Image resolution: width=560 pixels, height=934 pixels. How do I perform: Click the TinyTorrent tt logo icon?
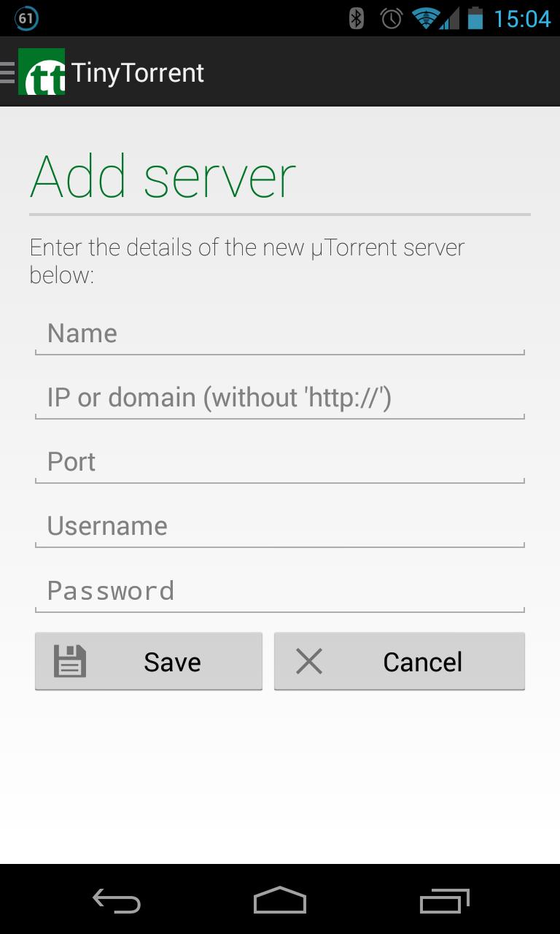click(42, 72)
